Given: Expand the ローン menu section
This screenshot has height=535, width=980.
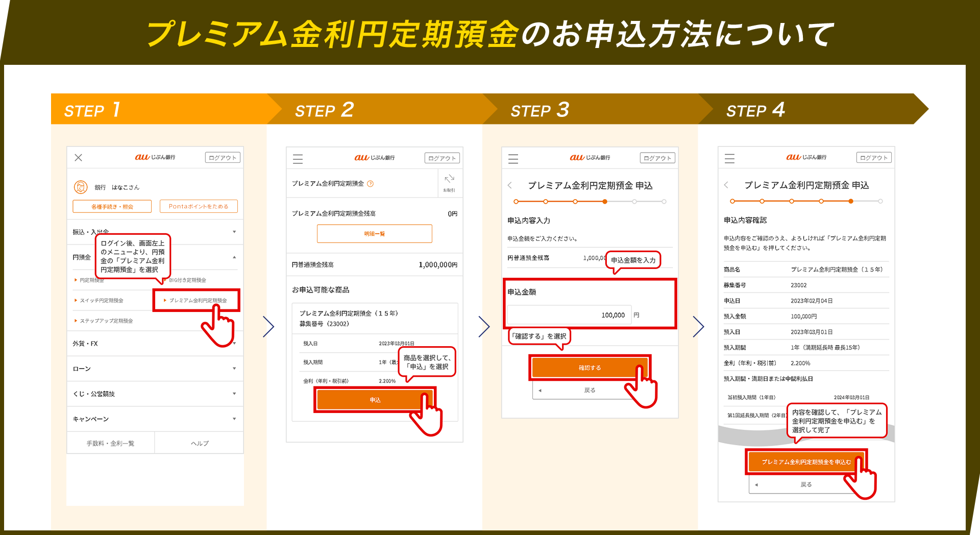Looking at the screenshot, I should coord(155,369).
